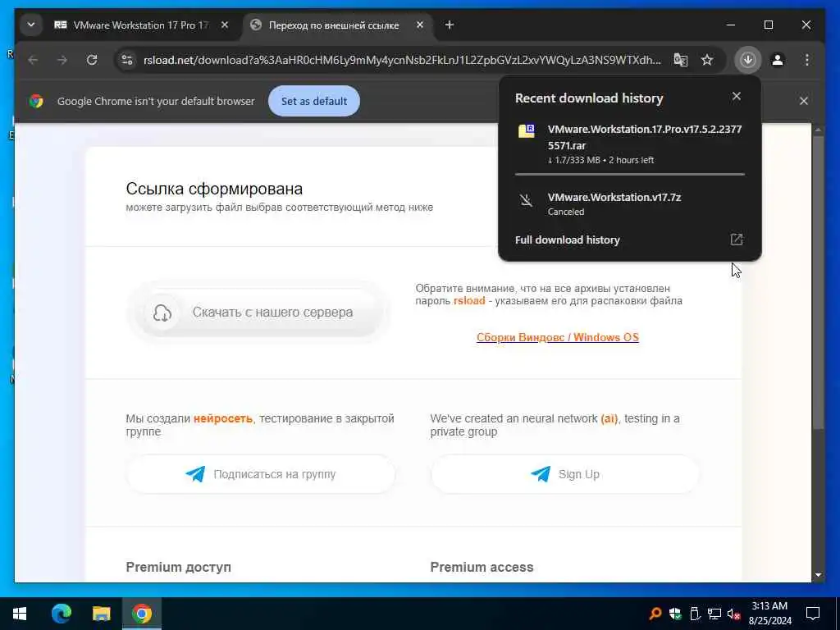This screenshot has height=630, width=840.
Task: Reload the current page
Action: click(92, 60)
